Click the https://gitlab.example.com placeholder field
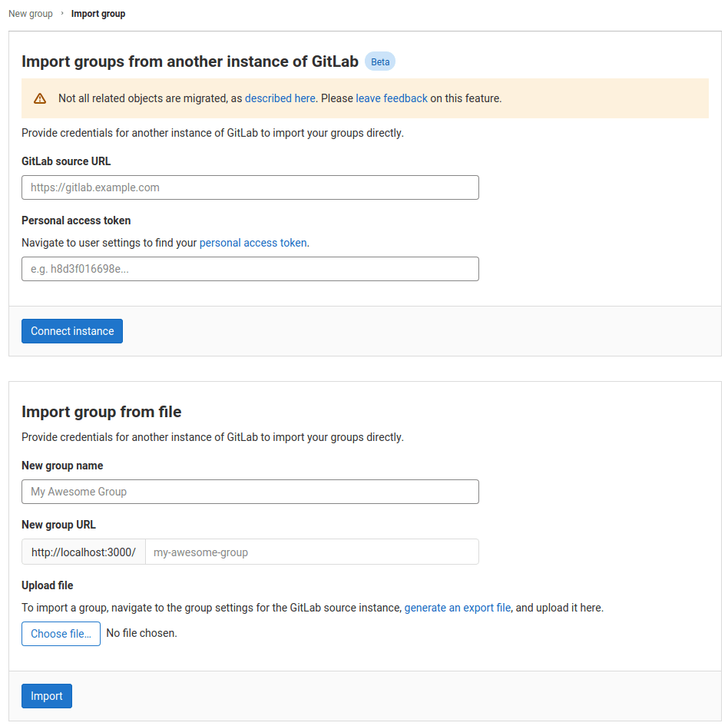728x726 pixels. click(x=250, y=187)
